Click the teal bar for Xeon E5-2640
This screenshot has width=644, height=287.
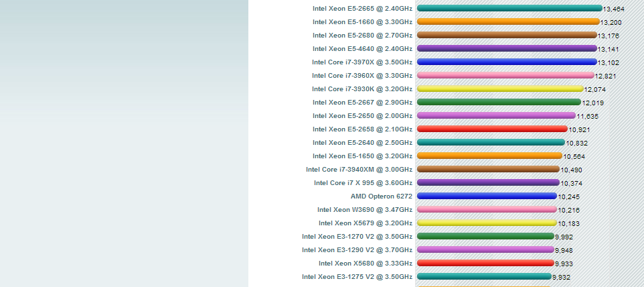(x=491, y=142)
